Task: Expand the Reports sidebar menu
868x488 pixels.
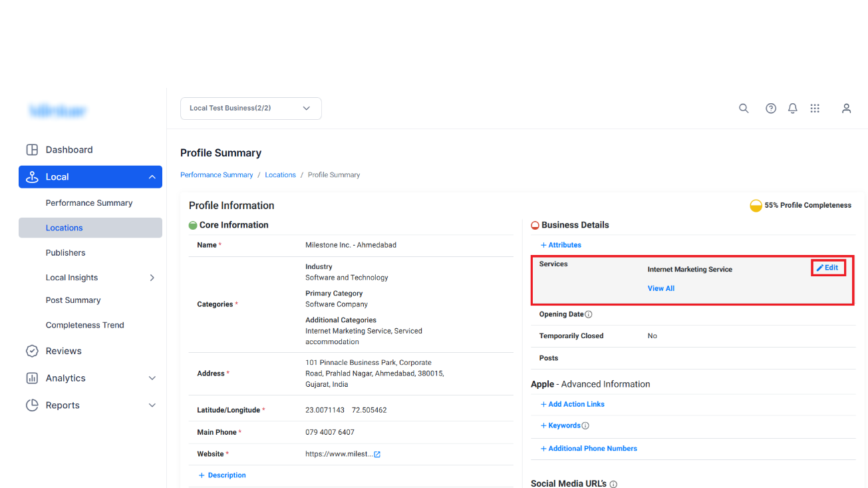Action: click(x=90, y=405)
